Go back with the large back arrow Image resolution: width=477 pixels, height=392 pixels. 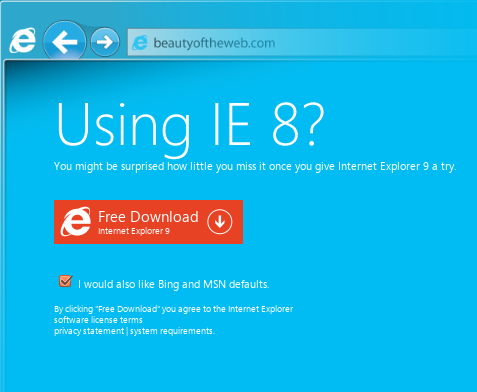pos(64,42)
